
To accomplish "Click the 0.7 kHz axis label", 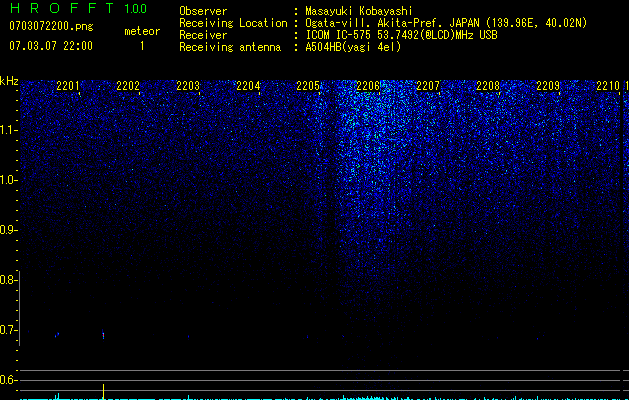I will click(8, 330).
